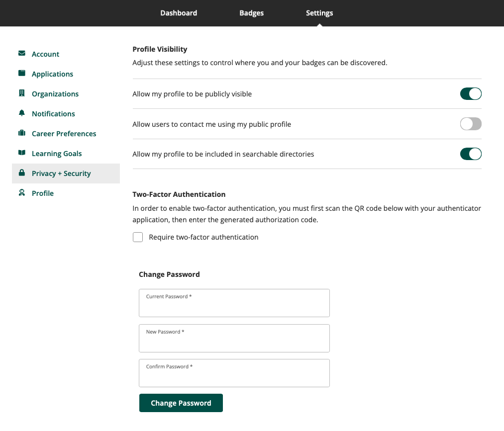The width and height of the screenshot is (504, 431).
Task: Click the green Change Password button
Action: [x=181, y=403]
